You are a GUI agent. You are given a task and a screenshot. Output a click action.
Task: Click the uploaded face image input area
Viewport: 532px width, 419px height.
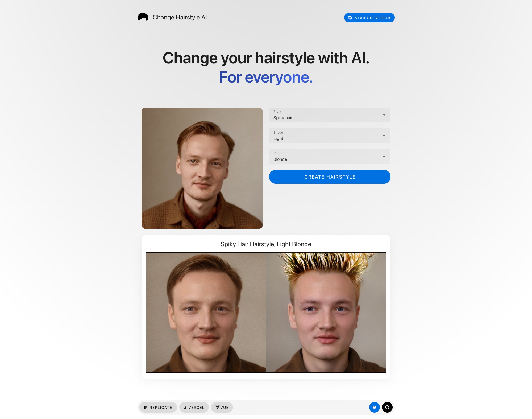(x=202, y=168)
